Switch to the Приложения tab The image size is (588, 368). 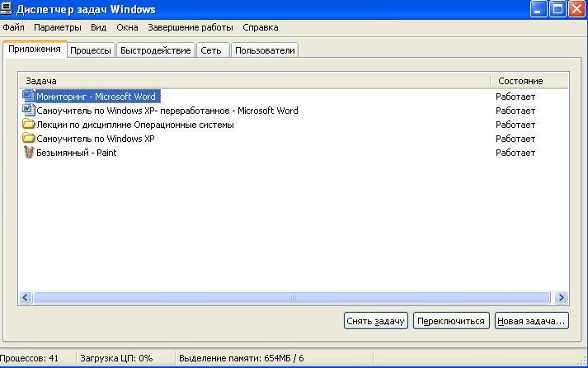point(35,50)
